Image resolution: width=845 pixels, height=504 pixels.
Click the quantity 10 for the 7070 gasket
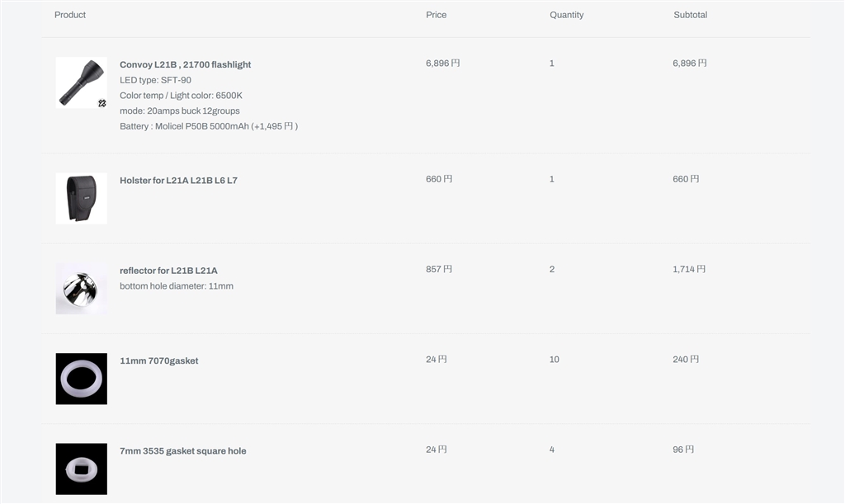(554, 360)
